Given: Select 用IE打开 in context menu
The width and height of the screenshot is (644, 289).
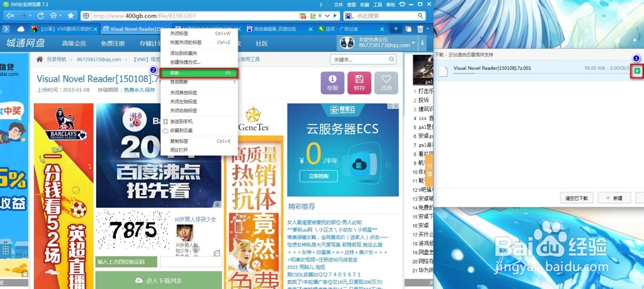Looking at the screenshot, I should [199, 150].
